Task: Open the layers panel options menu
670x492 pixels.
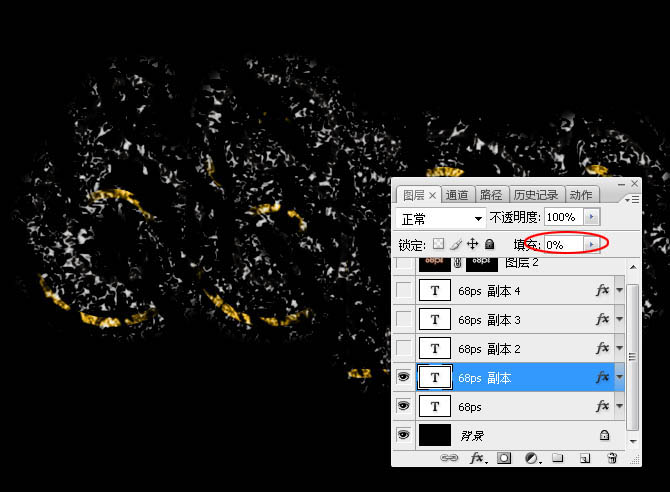Action: tap(632, 200)
